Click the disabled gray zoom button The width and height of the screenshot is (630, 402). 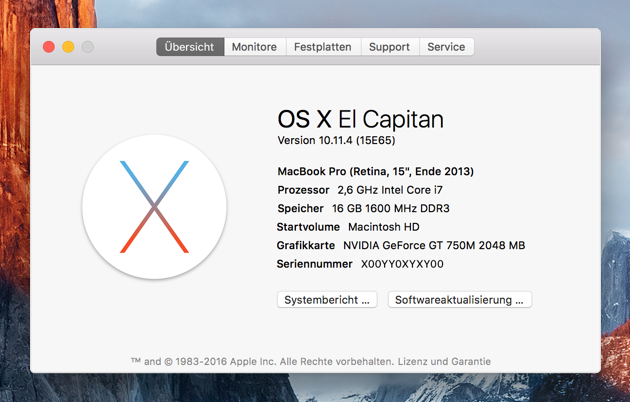(88, 47)
